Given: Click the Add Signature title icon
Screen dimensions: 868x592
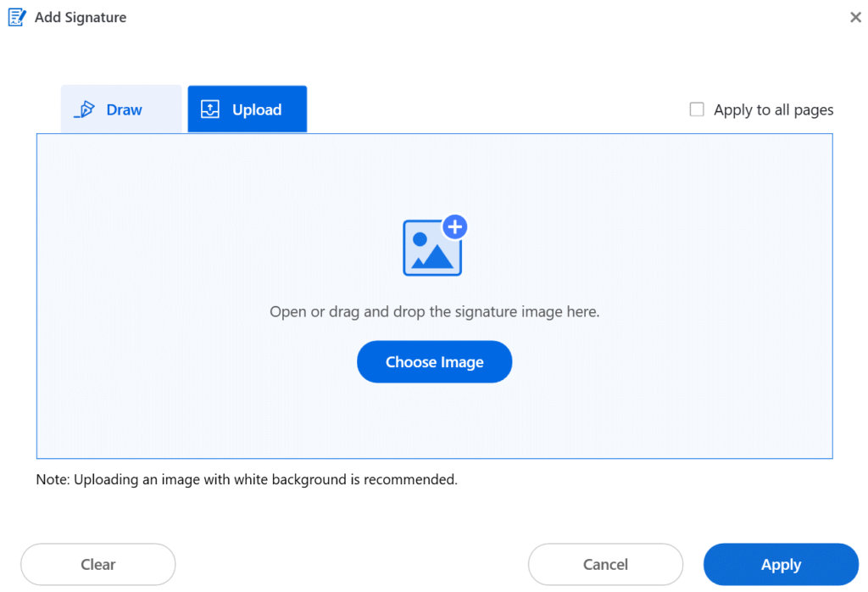Looking at the screenshot, I should [x=17, y=17].
